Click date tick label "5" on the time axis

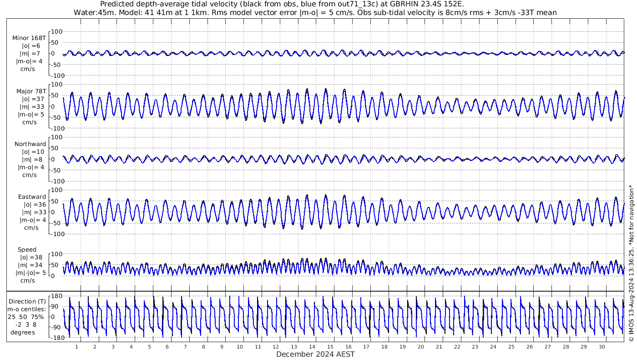[x=149, y=347]
